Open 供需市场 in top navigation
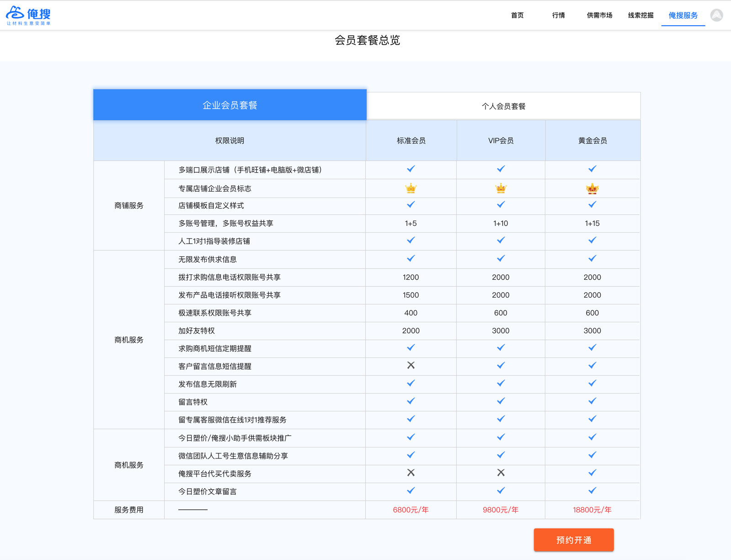This screenshot has width=731, height=560. click(599, 16)
